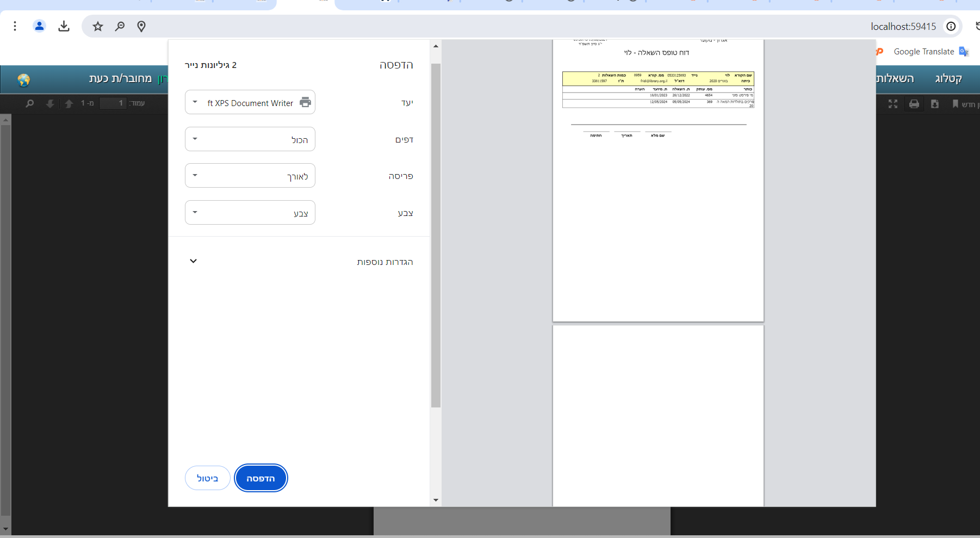This screenshot has width=980, height=538.
Task: Open the Chrome profile avatar
Action: tap(39, 26)
